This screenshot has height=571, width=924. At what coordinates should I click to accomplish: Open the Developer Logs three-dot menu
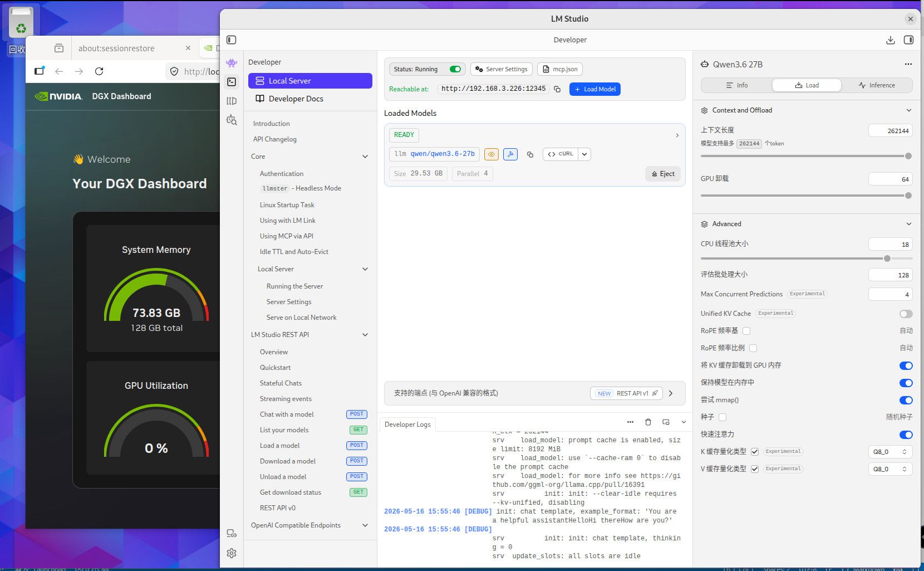630,422
